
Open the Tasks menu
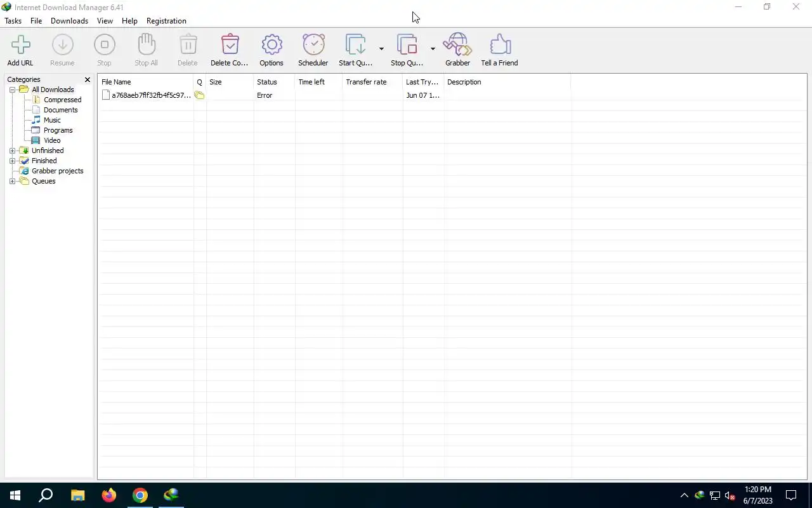click(13, 21)
